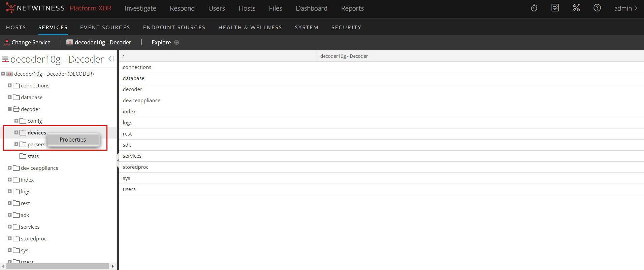Image resolution: width=644 pixels, height=270 pixels.
Task: Open the Explore dropdown
Action: pyautogui.click(x=165, y=42)
